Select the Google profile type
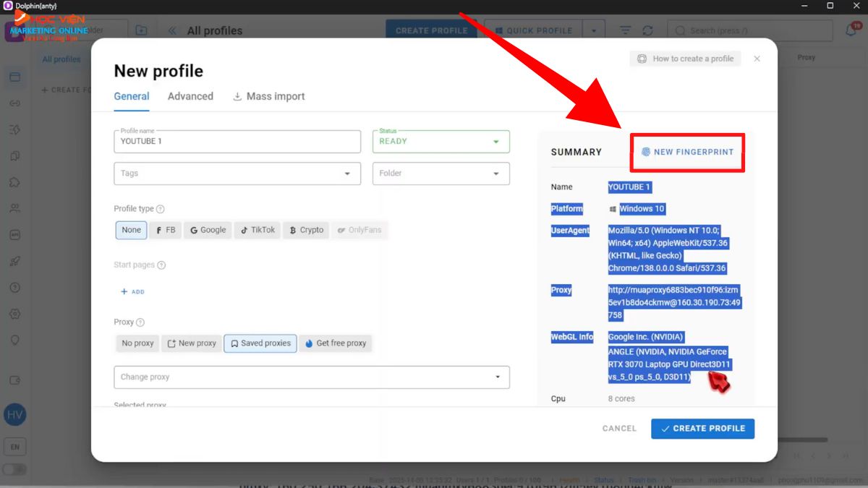 click(x=208, y=230)
